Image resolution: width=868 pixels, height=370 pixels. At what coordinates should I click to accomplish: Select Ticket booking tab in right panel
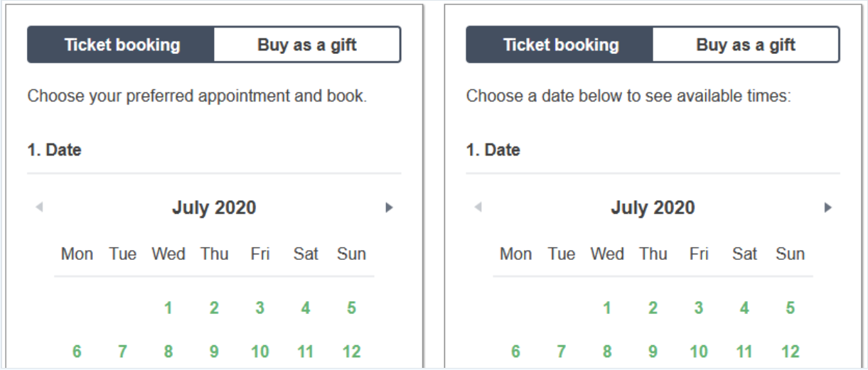(559, 45)
